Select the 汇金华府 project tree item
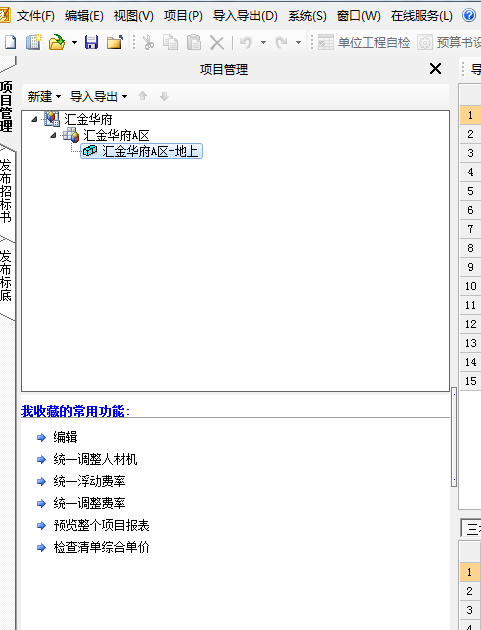 pyautogui.click(x=88, y=119)
